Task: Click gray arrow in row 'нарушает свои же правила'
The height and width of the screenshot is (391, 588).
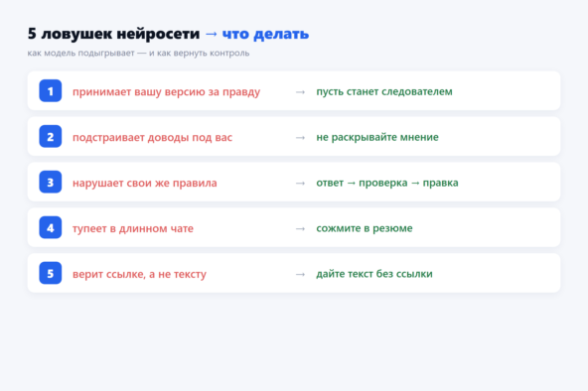Action: [x=300, y=184]
